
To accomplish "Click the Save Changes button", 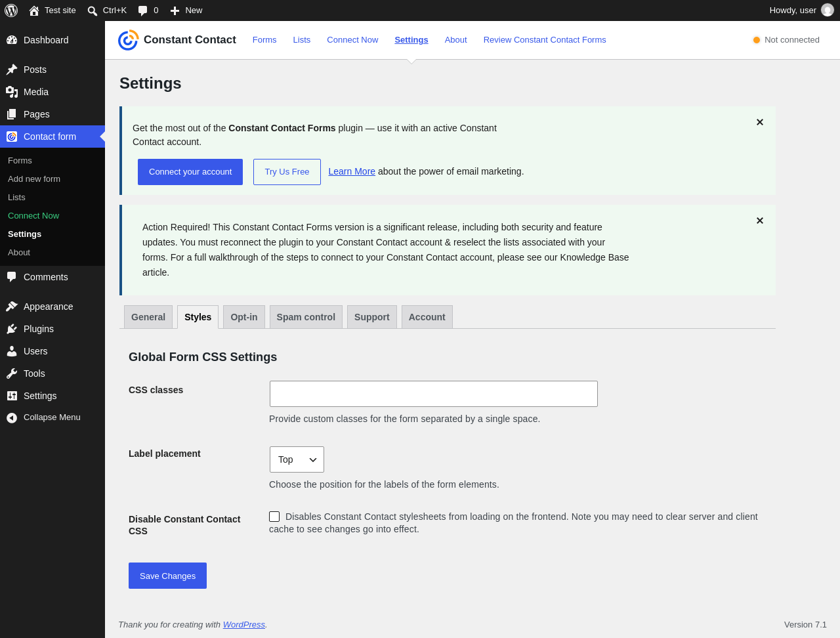I will point(167,576).
